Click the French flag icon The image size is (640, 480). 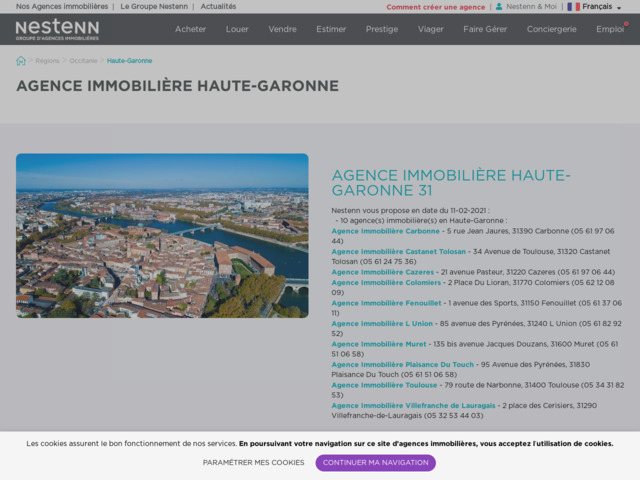[573, 7]
